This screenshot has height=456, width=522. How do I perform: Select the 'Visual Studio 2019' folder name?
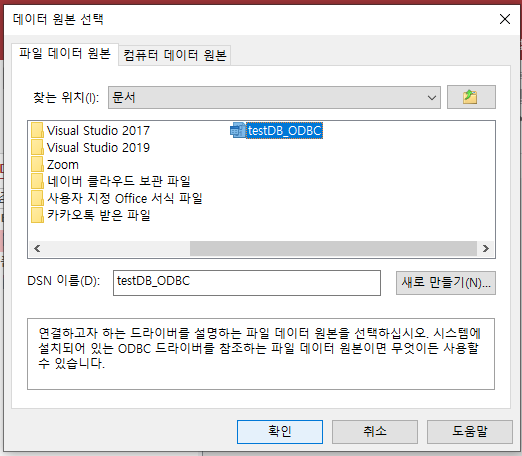[98, 147]
